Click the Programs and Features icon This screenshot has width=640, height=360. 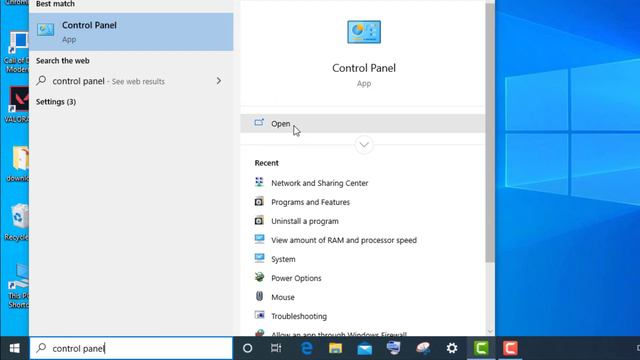(x=259, y=201)
